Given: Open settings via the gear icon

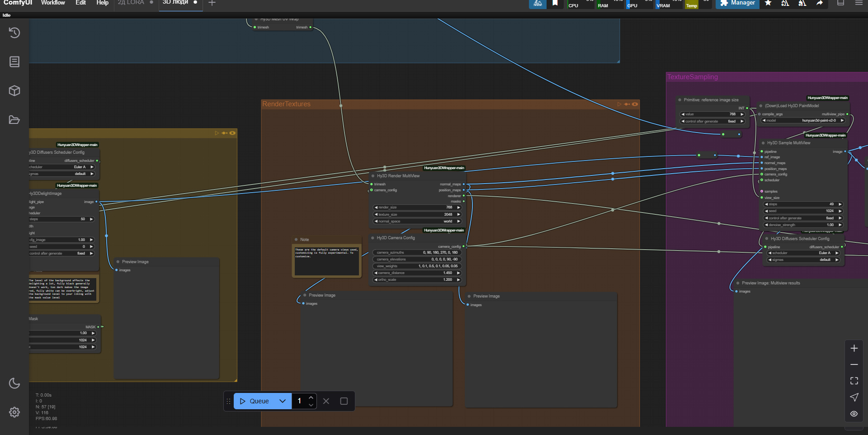Looking at the screenshot, I should (14, 412).
